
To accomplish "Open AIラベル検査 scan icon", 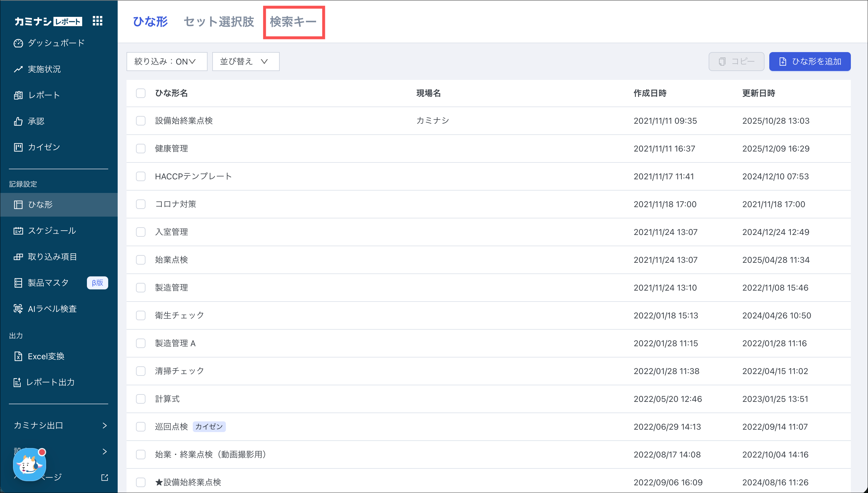I will tap(18, 309).
